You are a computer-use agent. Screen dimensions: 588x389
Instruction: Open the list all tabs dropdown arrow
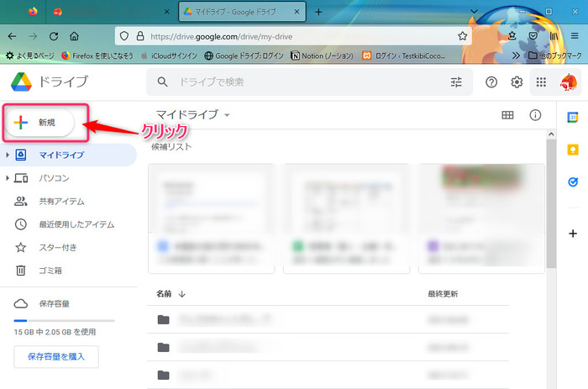pyautogui.click(x=474, y=12)
